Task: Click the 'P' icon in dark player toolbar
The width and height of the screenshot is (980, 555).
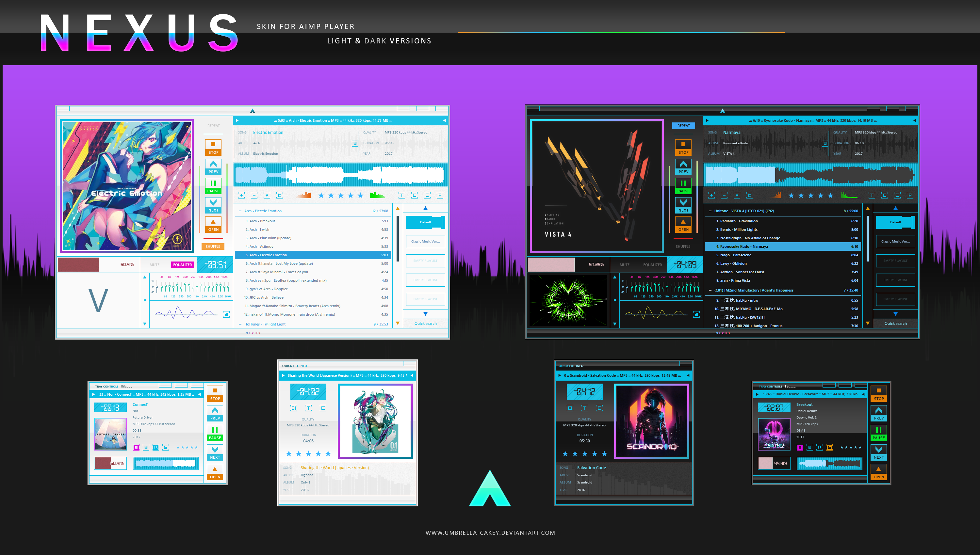Action: pyautogui.click(x=910, y=196)
